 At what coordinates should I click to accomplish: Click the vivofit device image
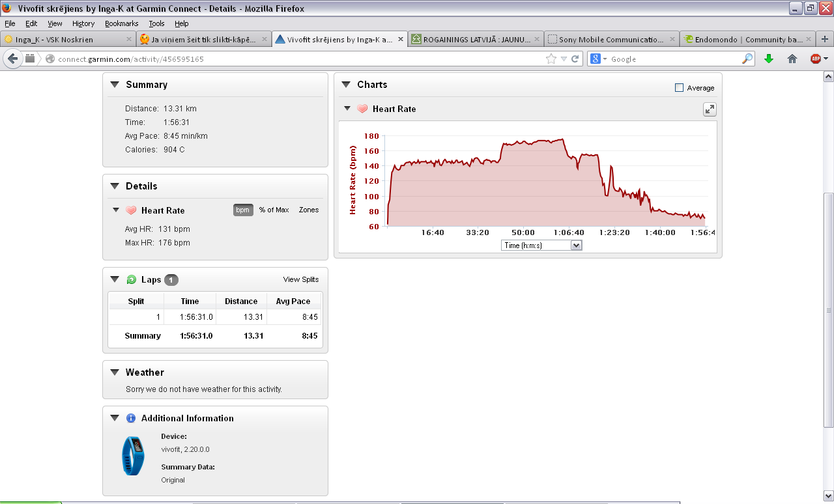click(133, 455)
